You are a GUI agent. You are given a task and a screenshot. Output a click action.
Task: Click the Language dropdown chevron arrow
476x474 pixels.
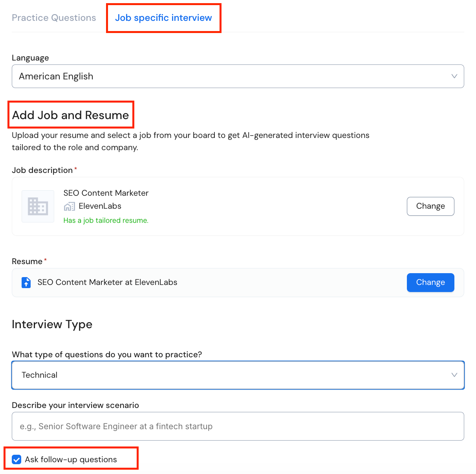pyautogui.click(x=454, y=76)
